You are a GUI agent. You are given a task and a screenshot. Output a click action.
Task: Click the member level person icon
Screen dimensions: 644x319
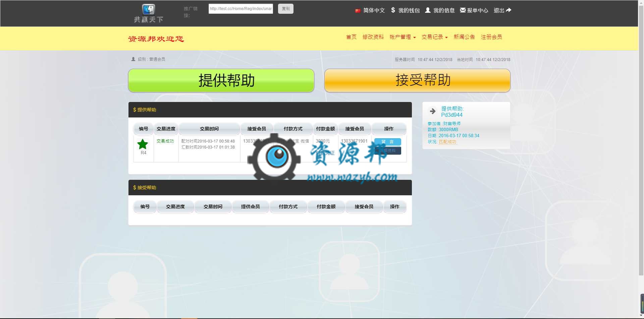pyautogui.click(x=133, y=59)
